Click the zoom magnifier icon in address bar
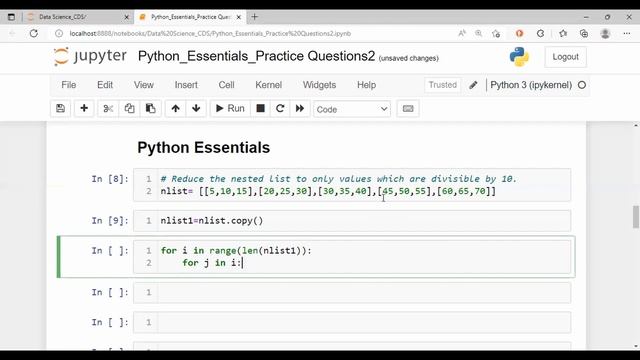This screenshot has width=640, height=360. (x=478, y=33)
